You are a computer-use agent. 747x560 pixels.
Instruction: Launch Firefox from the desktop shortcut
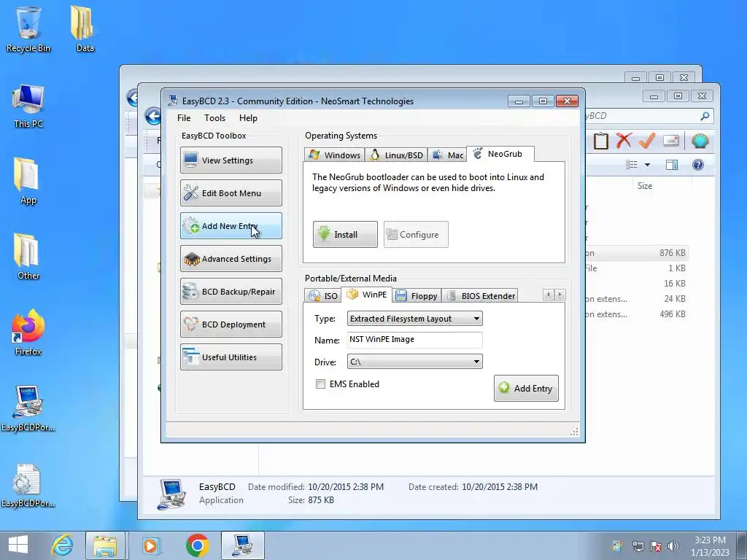pos(28,332)
